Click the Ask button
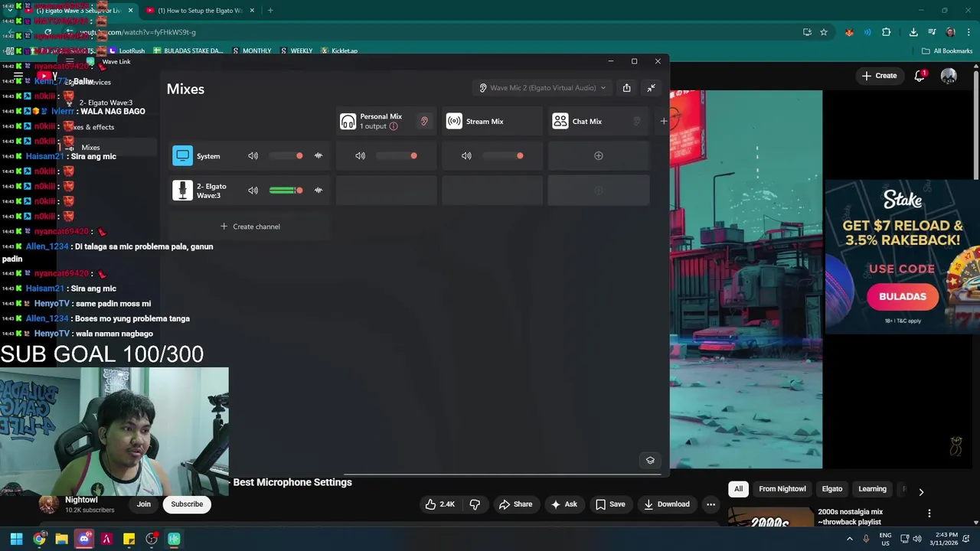The width and height of the screenshot is (980, 551). click(x=564, y=504)
